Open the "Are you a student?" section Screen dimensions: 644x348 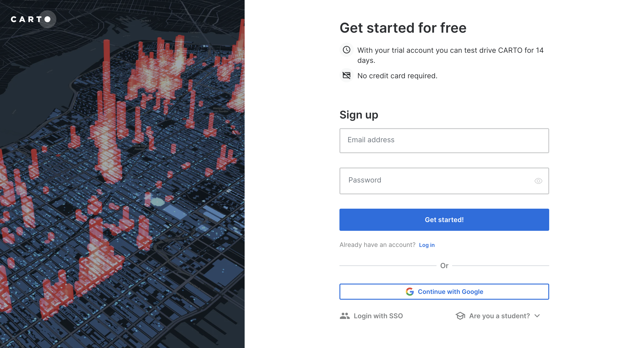coord(499,316)
